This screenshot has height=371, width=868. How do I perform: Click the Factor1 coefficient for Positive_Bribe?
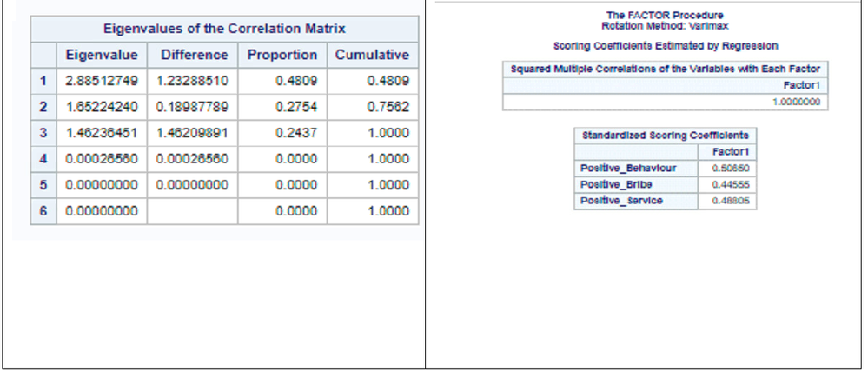[727, 184]
